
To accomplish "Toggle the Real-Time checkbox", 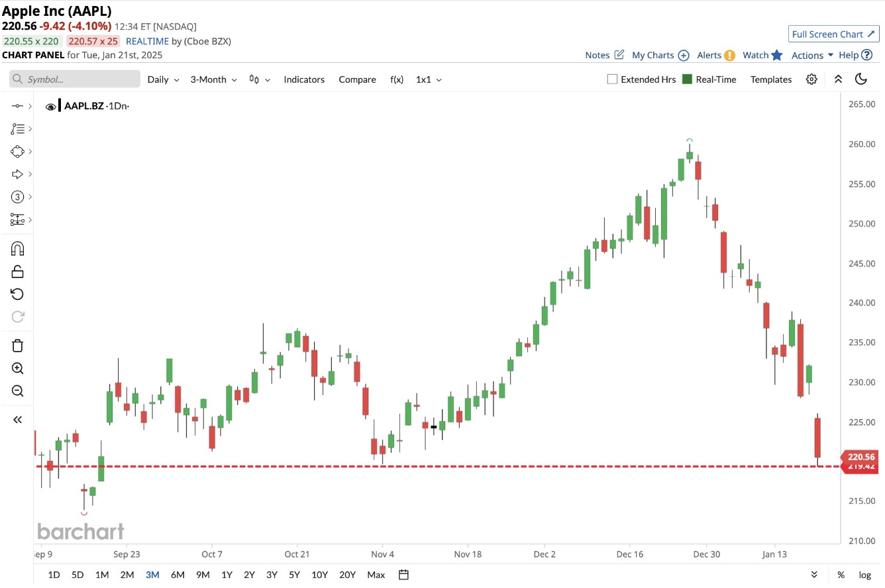I will click(687, 79).
